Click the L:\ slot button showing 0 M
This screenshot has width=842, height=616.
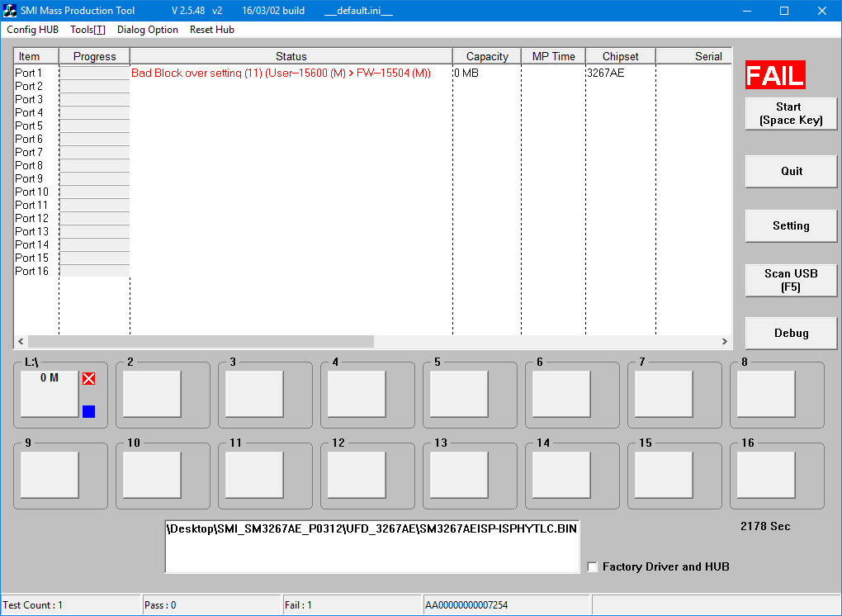[50, 394]
